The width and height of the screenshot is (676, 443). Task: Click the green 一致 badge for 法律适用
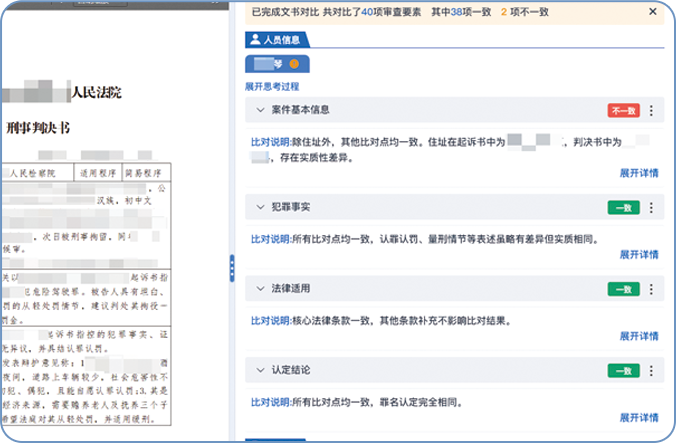pyautogui.click(x=624, y=289)
